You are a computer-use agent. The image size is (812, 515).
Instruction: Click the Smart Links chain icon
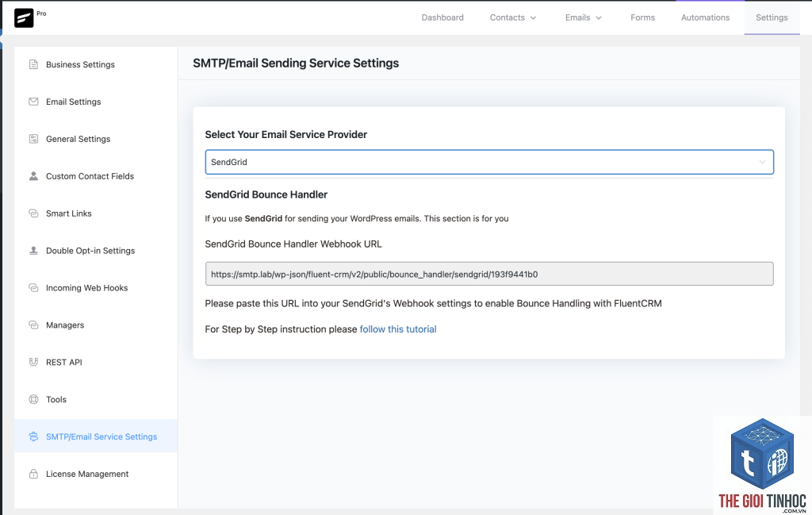[33, 213]
